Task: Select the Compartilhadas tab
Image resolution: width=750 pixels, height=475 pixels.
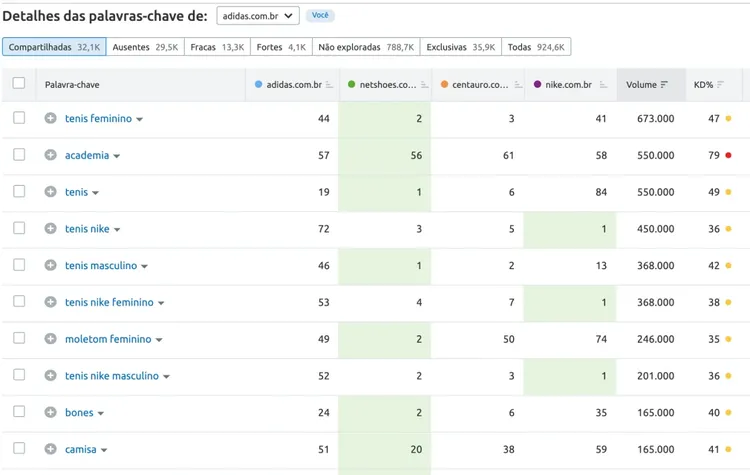Action: point(54,47)
